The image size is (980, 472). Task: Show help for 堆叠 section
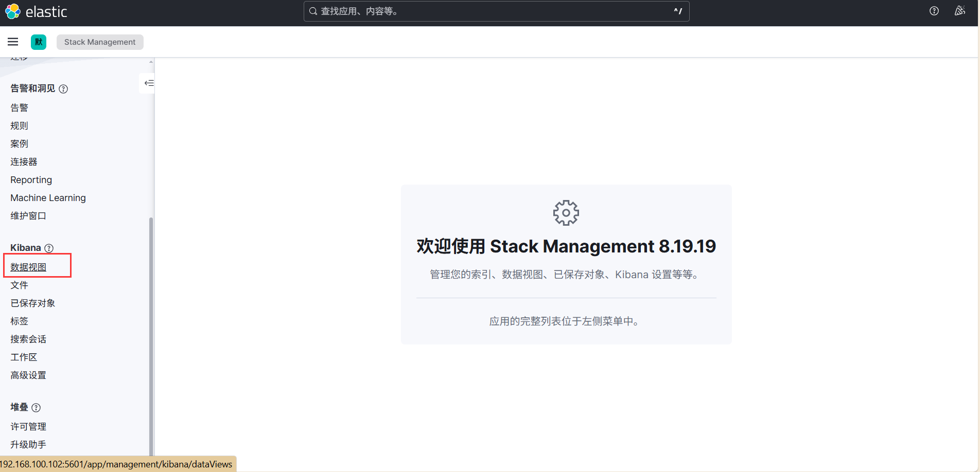[x=36, y=408]
